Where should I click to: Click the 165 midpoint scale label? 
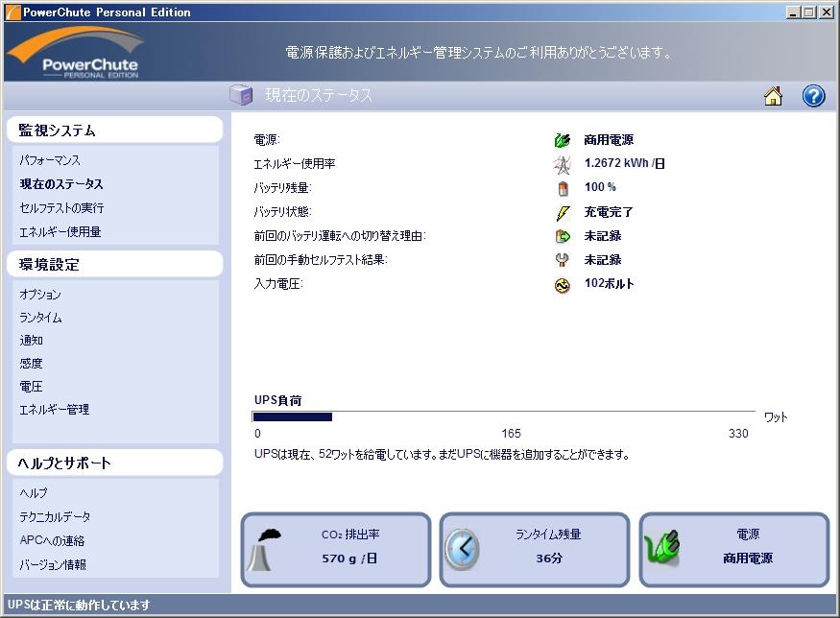(x=511, y=433)
